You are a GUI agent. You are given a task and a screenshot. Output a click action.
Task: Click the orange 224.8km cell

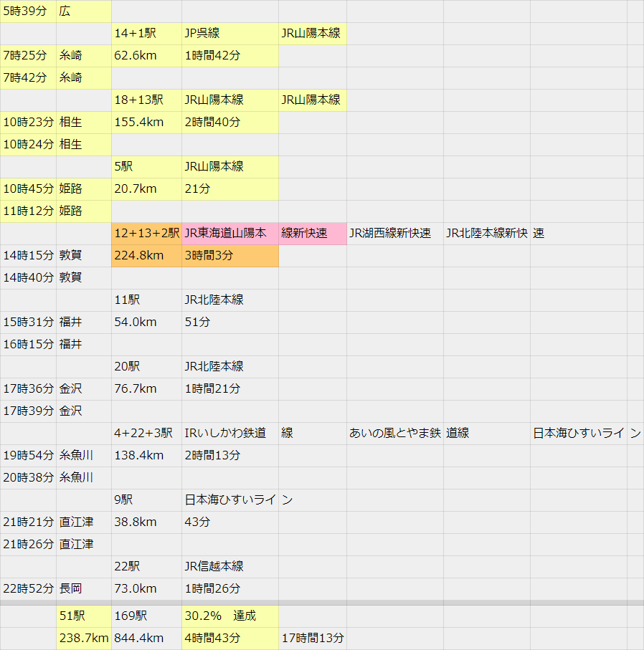click(x=146, y=256)
